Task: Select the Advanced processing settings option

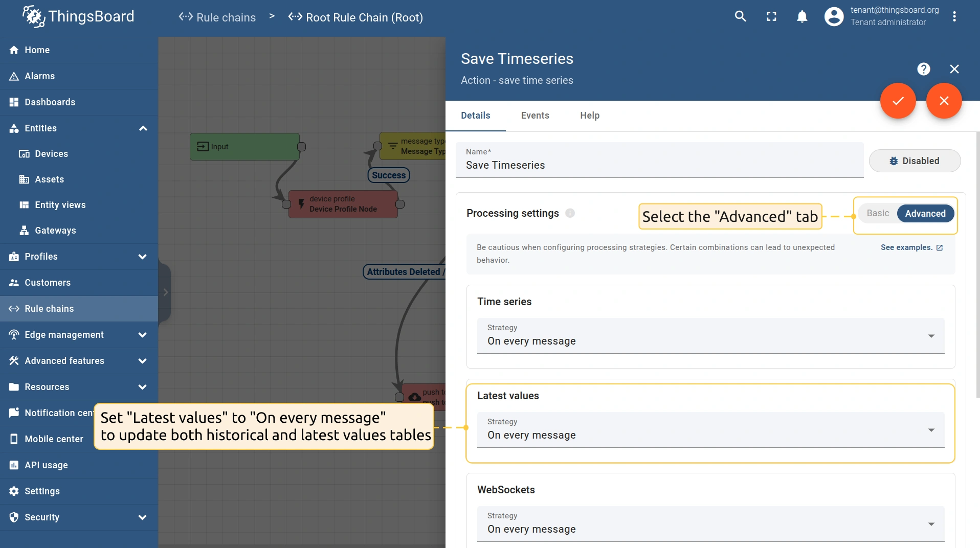Action: (925, 213)
